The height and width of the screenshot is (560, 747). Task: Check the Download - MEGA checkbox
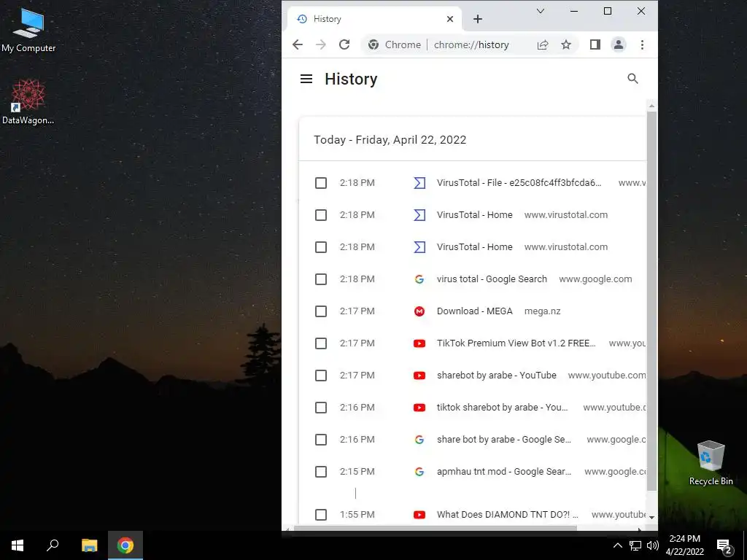[321, 311]
